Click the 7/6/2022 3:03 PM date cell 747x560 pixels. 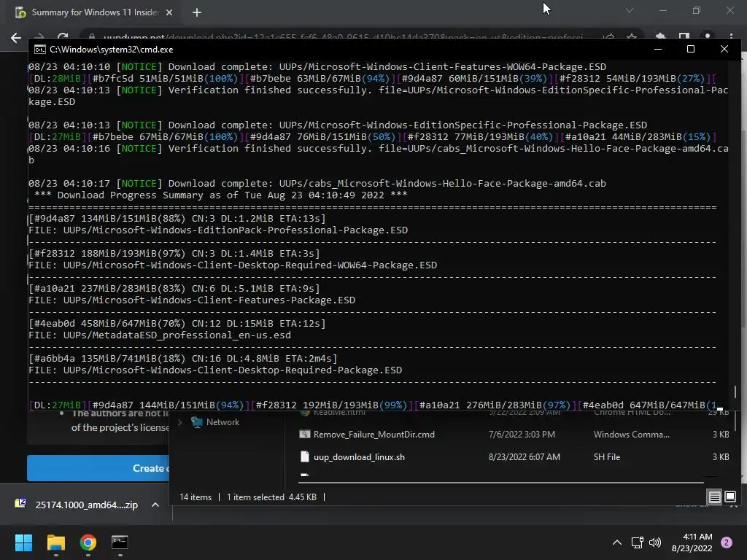click(522, 435)
